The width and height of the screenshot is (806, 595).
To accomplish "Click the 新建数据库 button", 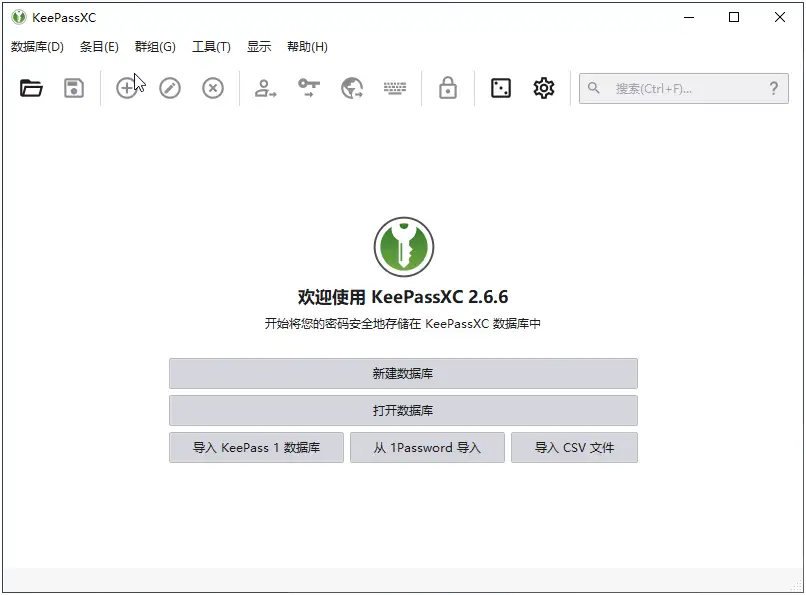I will pyautogui.click(x=403, y=374).
